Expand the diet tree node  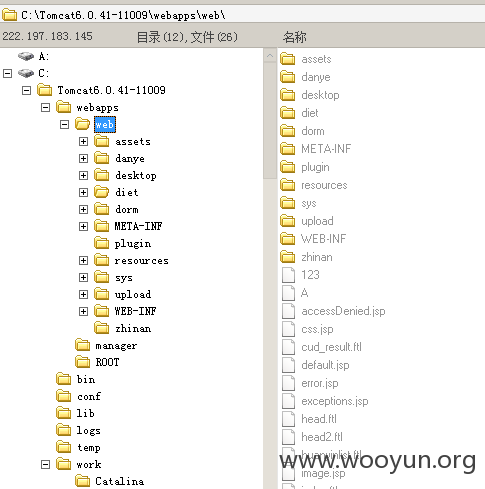point(83,192)
